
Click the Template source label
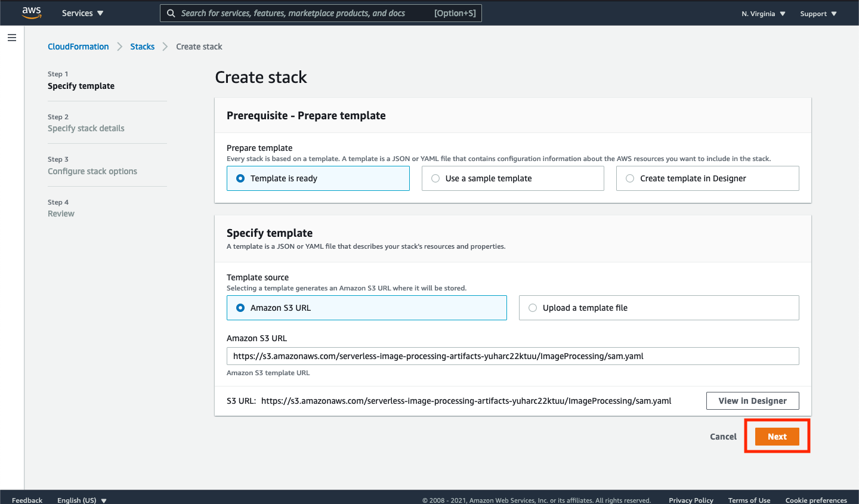click(258, 277)
